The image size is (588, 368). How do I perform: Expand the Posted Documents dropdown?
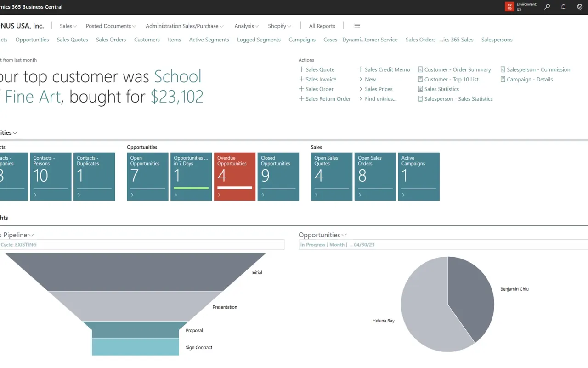tap(111, 26)
